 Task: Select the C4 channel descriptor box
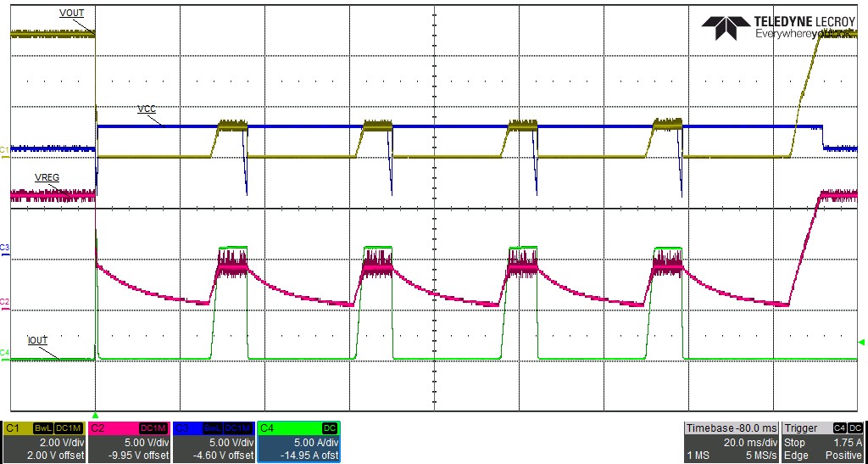298,441
